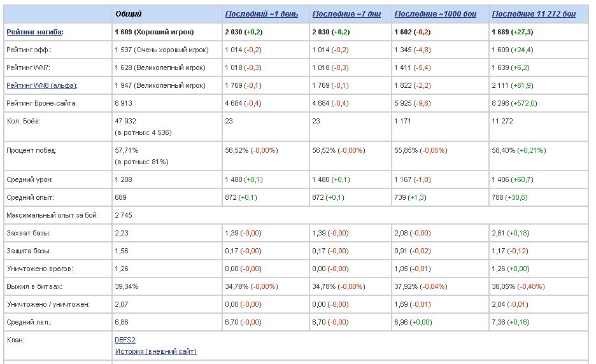This screenshot has height=364, width=596.
Task: Click the Клан row label
Action: (x=15, y=340)
